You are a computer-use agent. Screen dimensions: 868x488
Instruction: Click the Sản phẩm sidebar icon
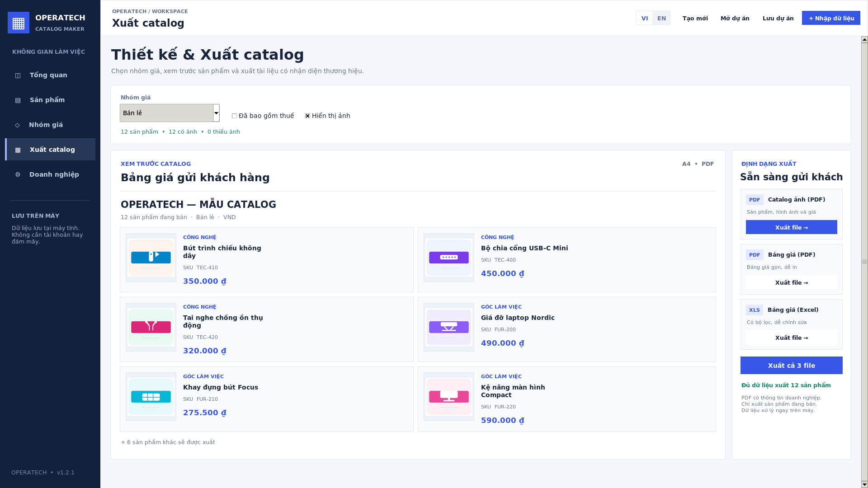pyautogui.click(x=18, y=100)
